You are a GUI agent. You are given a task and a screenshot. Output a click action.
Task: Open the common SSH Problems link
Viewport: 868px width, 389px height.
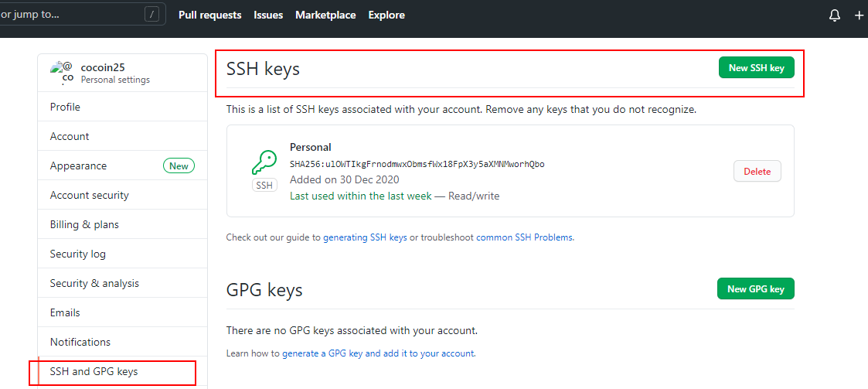tap(525, 237)
